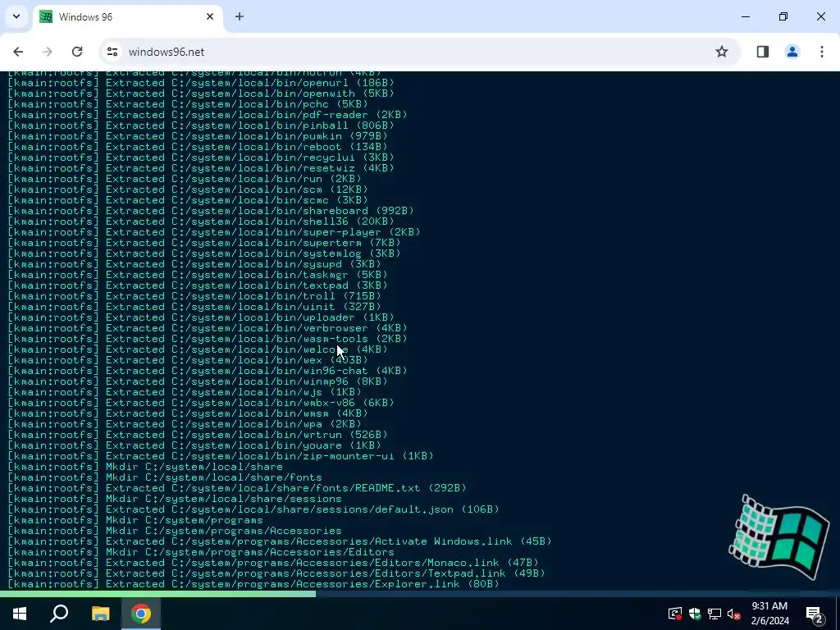Open File Explorer from the taskbar
Viewport: 840px width, 630px height.
click(100, 614)
